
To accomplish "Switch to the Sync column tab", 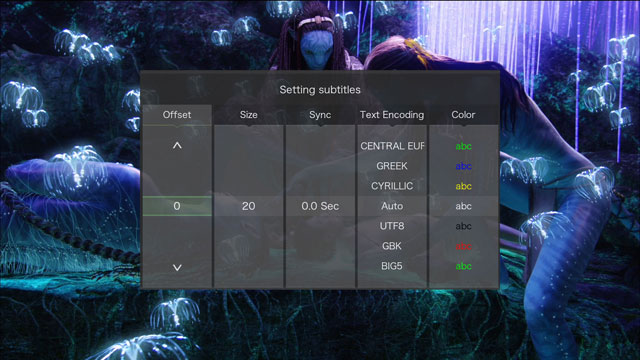I will (320, 115).
